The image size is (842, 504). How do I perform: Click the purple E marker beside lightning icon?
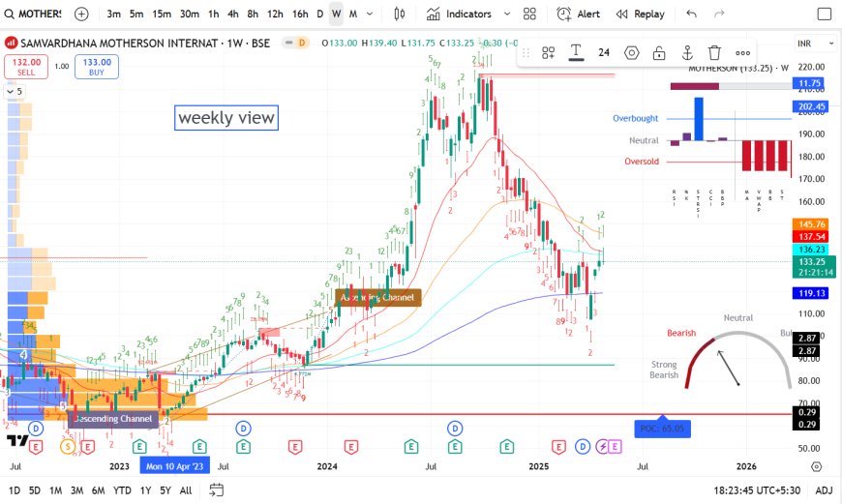[615, 447]
